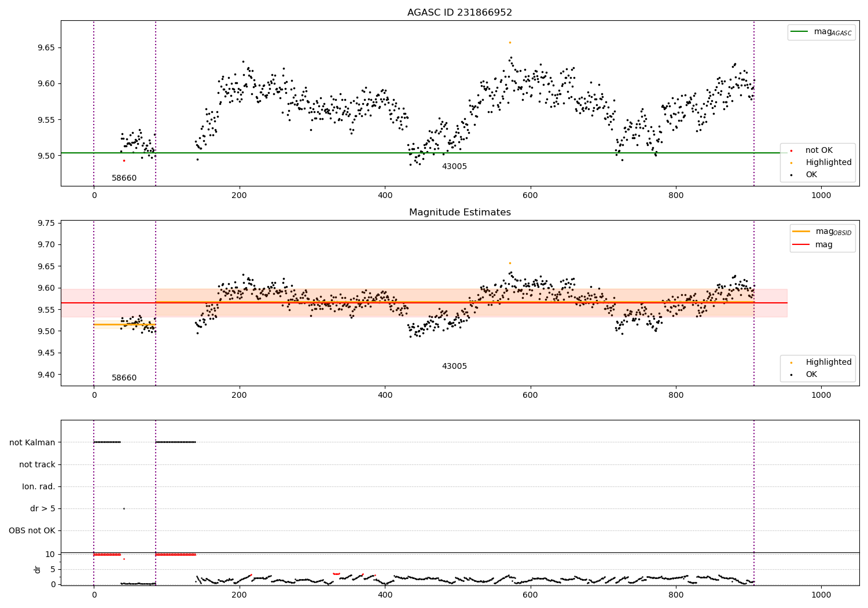
Task: Click the '58660' label in the top plot
Action: 124,178
